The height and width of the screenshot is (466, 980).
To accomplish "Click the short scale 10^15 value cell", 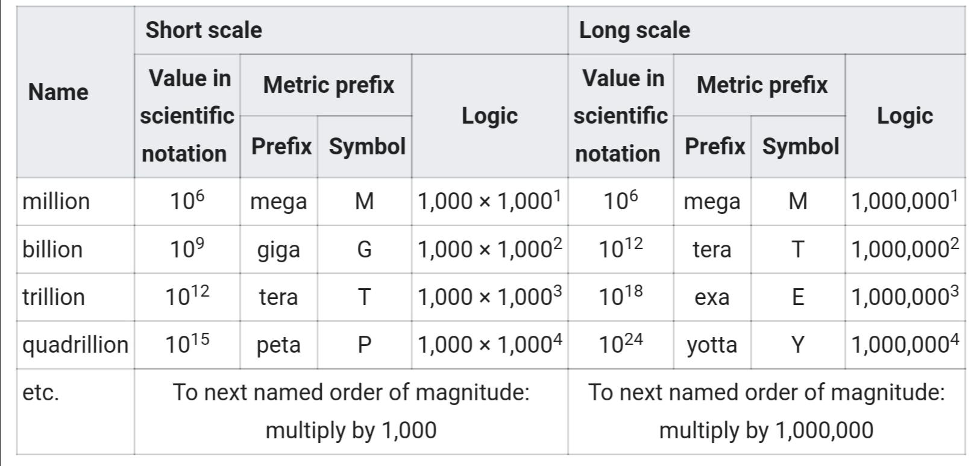I will pos(187,345).
